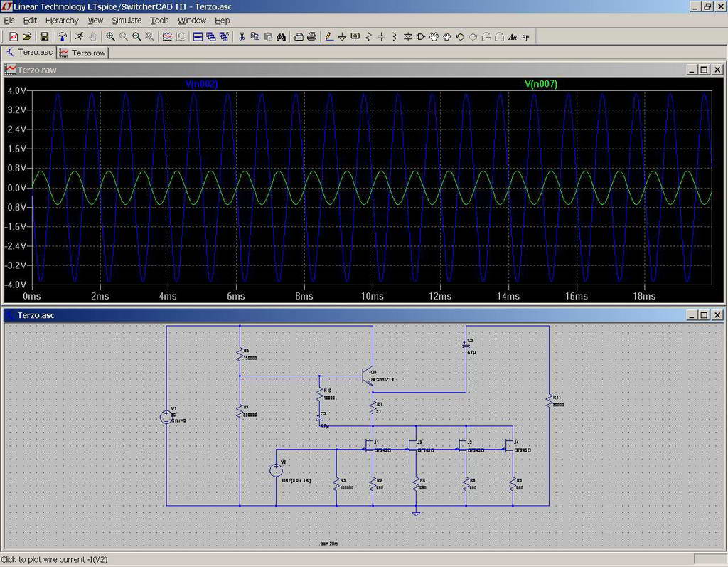Click the V2 sine source in the schematic
The height and width of the screenshot is (567, 728).
[x=277, y=470]
